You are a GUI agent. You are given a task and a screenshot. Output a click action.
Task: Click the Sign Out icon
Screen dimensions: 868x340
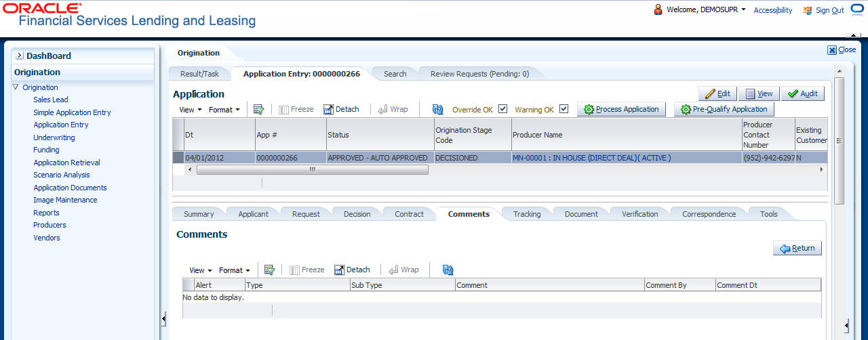pos(808,10)
